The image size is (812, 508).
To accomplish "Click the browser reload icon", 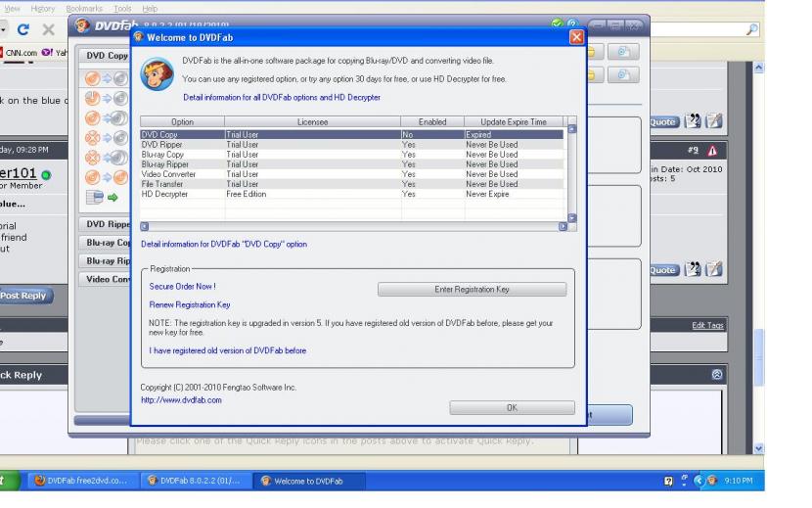I will tap(21, 29).
